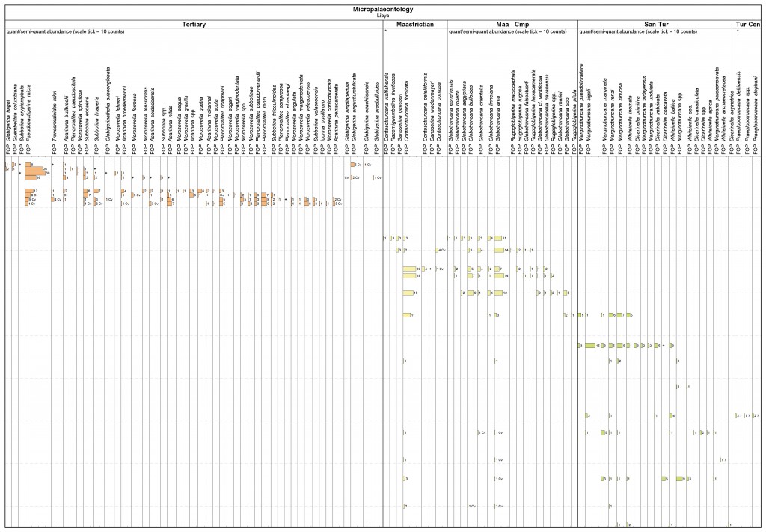Click the longest orange bar labelled 36
This screenshot has height=532, width=766.
pyautogui.click(x=35, y=169)
